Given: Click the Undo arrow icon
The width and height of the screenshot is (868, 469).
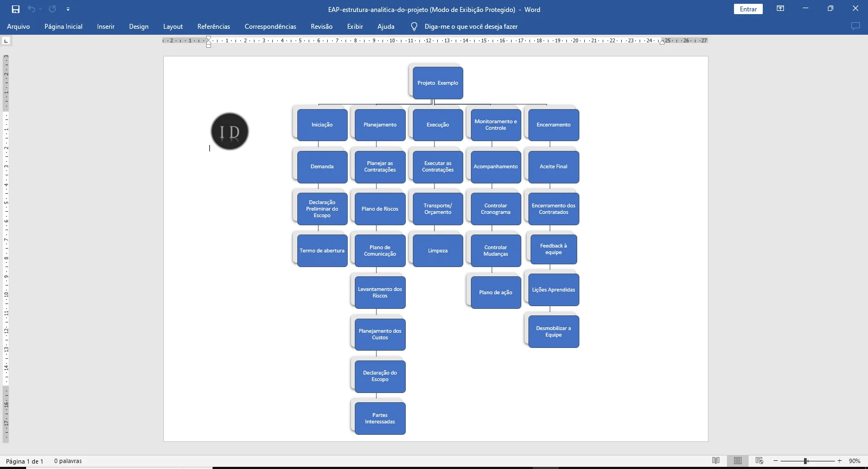Looking at the screenshot, I should 31,9.
